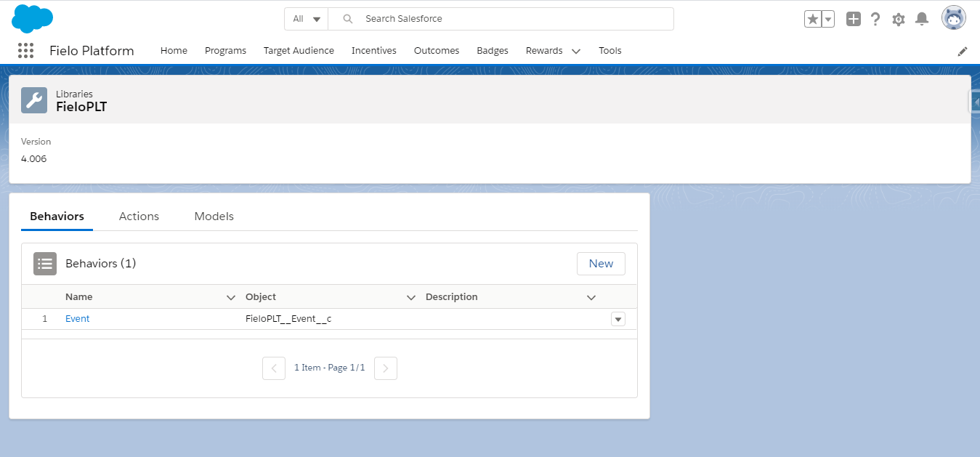The height and width of the screenshot is (457, 980).
Task: Click the Object column header
Action: [261, 297]
